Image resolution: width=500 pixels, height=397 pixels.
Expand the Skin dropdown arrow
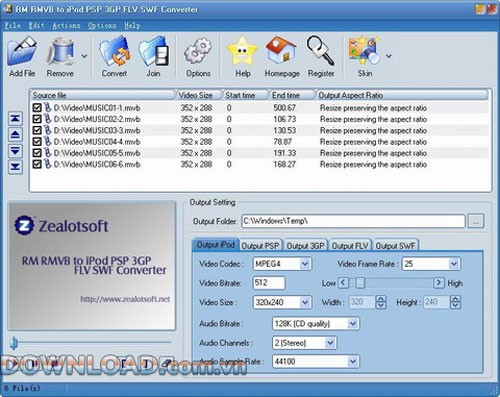[389, 56]
